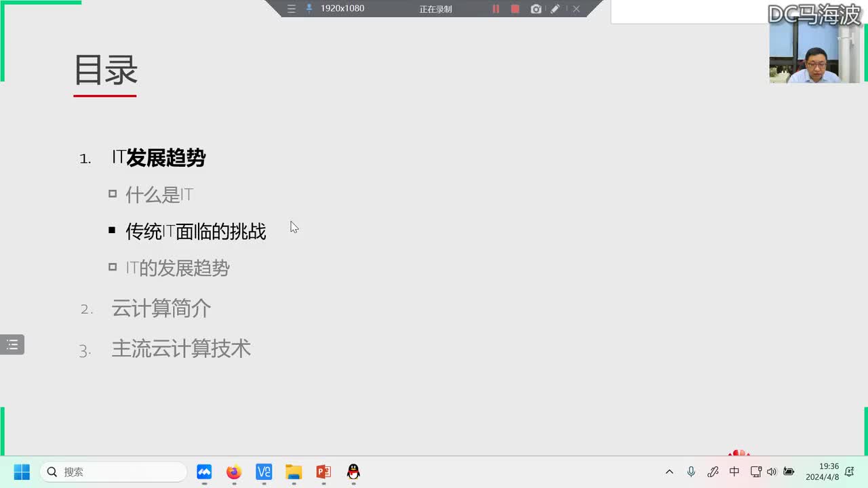Select the 目录 slide title
The image size is (868, 488).
(x=106, y=70)
